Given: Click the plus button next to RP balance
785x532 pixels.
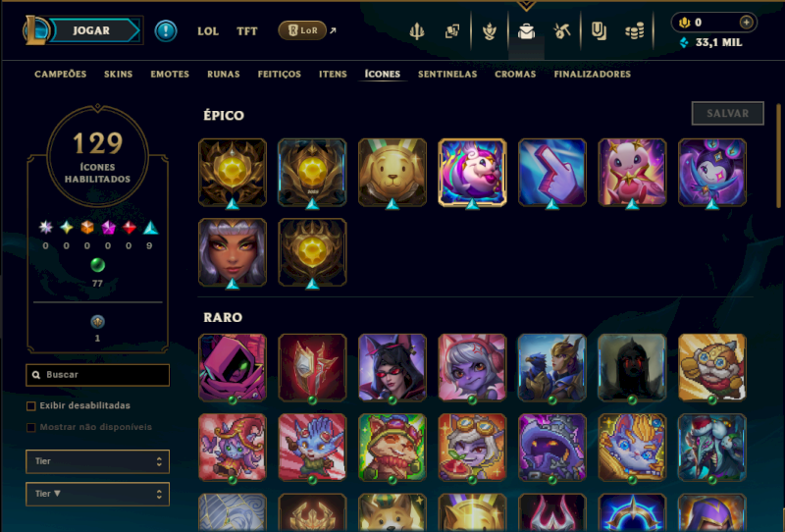Looking at the screenshot, I should [x=746, y=22].
